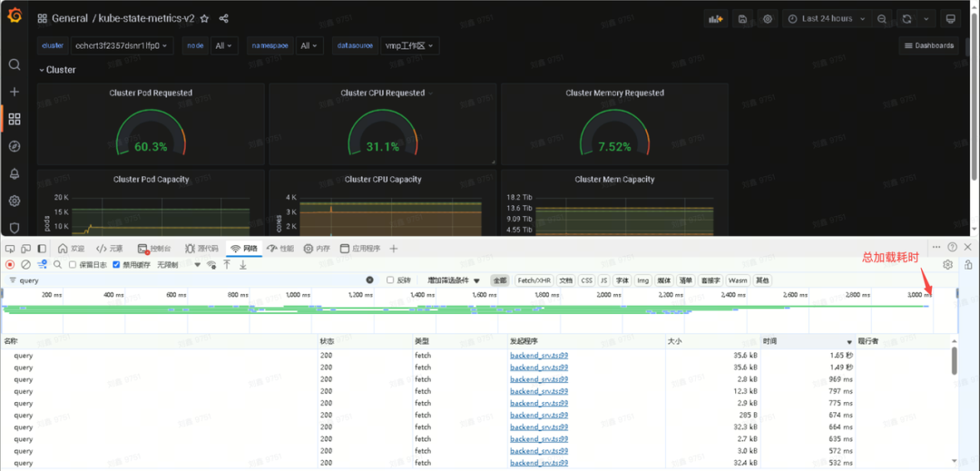Export HAR file with down arrow
This screenshot has width=980, height=471.
243,265
